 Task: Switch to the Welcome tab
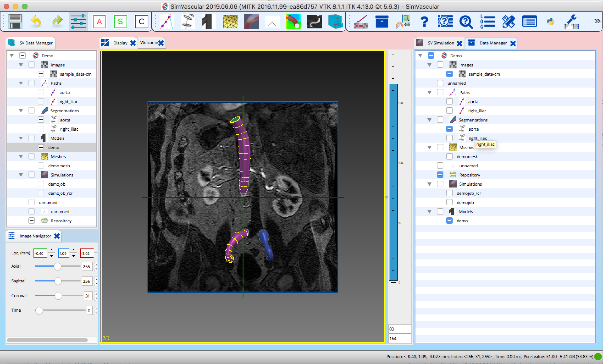click(x=149, y=43)
